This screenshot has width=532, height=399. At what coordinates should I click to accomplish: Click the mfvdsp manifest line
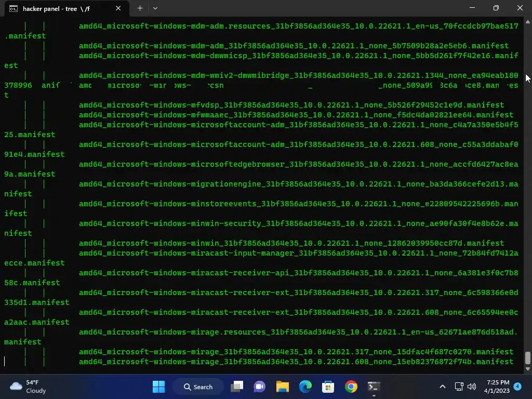pyautogui.click(x=291, y=105)
